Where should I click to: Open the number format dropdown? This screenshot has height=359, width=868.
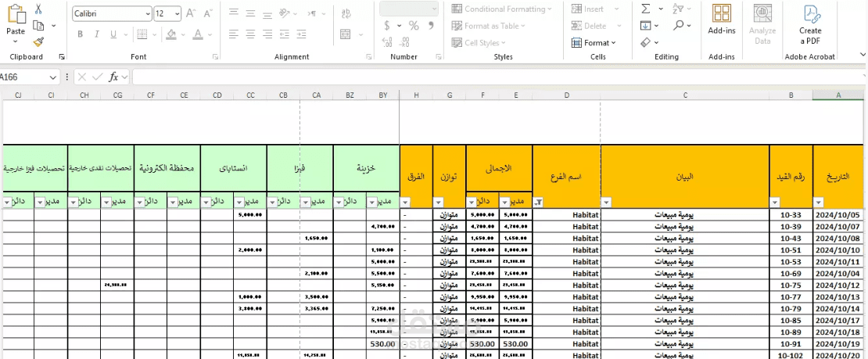(x=434, y=9)
